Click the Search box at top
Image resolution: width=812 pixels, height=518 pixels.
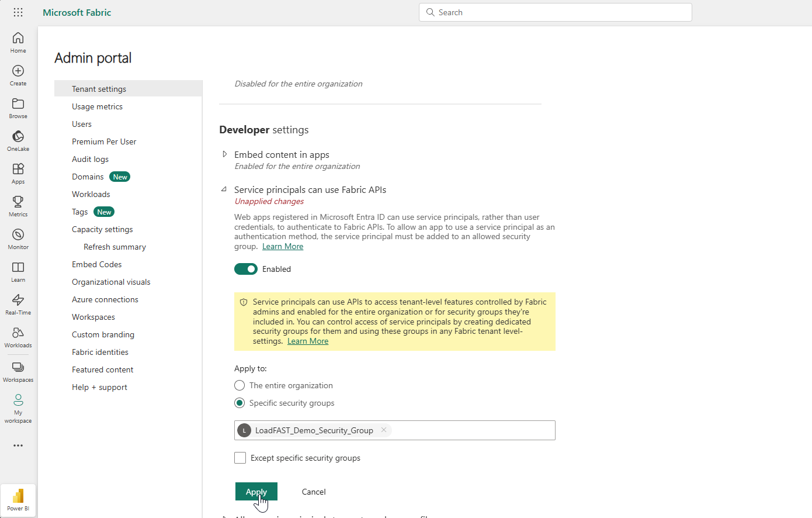click(555, 12)
